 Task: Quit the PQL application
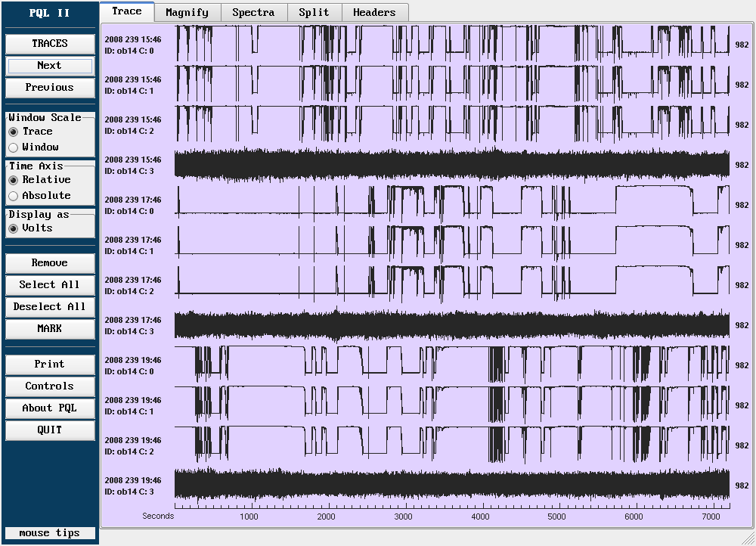(x=50, y=430)
